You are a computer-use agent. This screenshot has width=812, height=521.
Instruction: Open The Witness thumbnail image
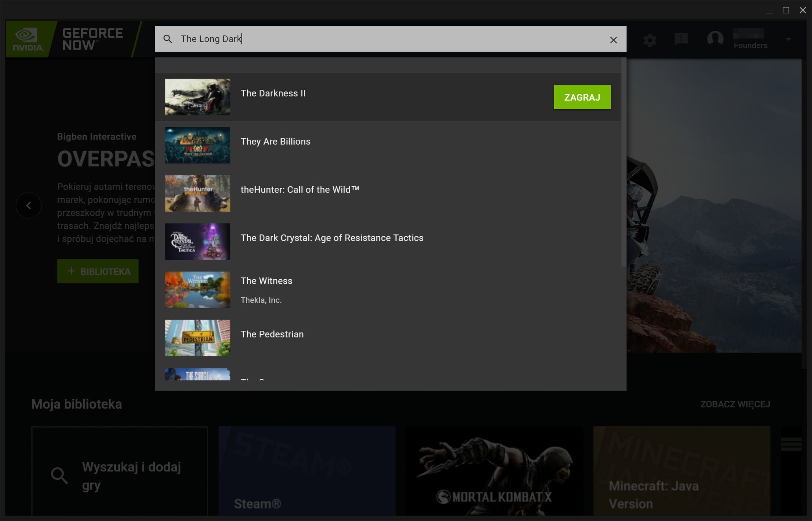[x=198, y=289]
